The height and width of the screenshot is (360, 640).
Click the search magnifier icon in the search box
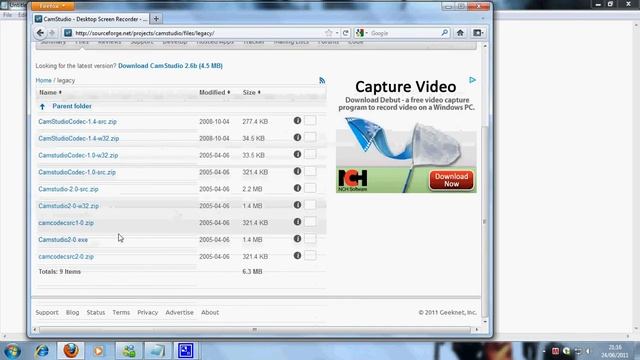[444, 33]
